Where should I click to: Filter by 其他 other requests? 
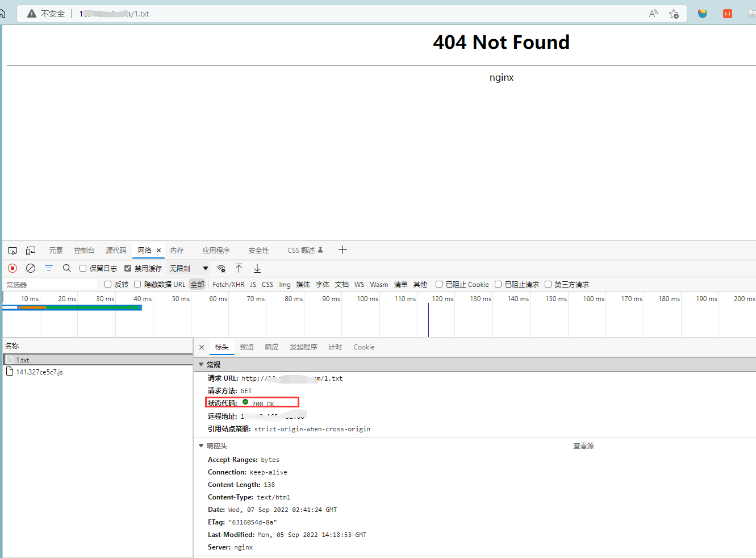(x=420, y=285)
